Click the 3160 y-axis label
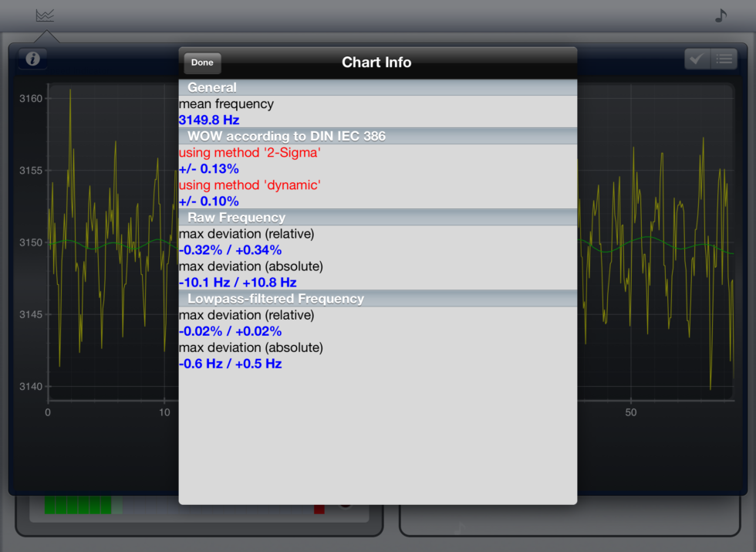Screen dimensions: 756x552 point(31,99)
